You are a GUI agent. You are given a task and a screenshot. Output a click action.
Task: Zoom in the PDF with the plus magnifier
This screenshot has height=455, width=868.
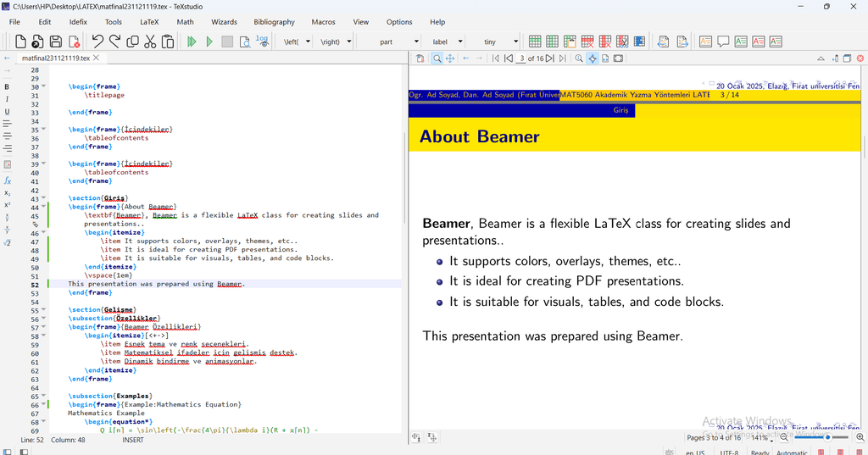point(860,437)
